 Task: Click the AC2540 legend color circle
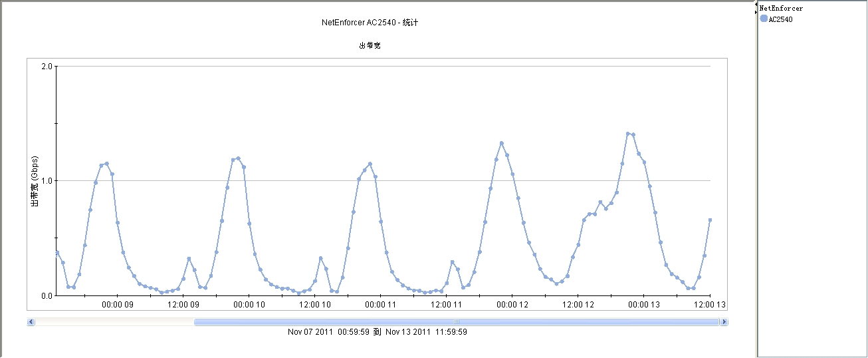[x=764, y=19]
